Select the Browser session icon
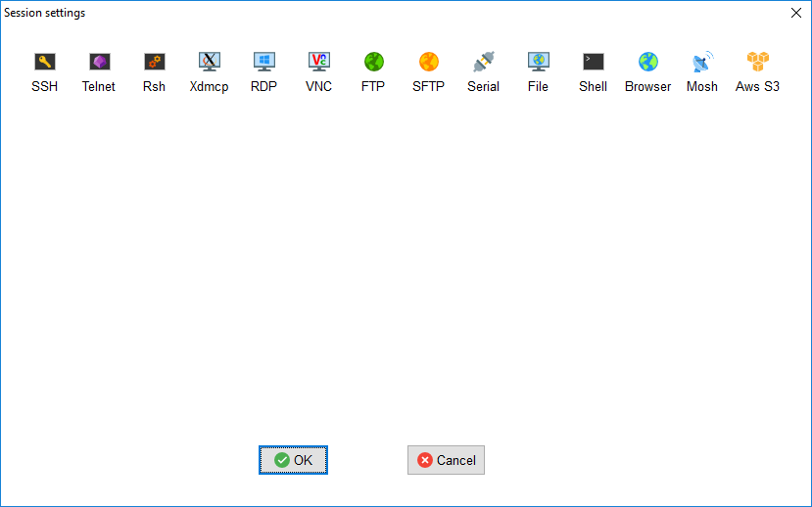Image resolution: width=812 pixels, height=507 pixels. click(647, 63)
